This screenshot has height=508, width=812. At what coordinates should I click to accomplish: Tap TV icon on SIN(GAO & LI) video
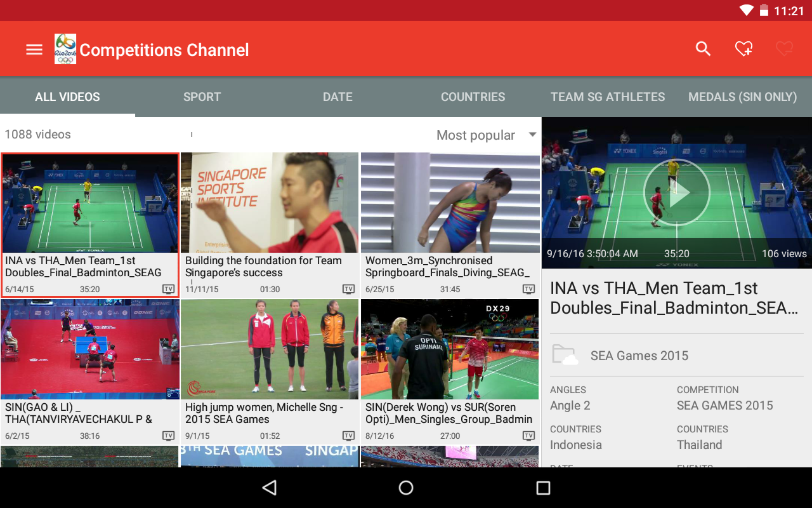[x=168, y=436]
